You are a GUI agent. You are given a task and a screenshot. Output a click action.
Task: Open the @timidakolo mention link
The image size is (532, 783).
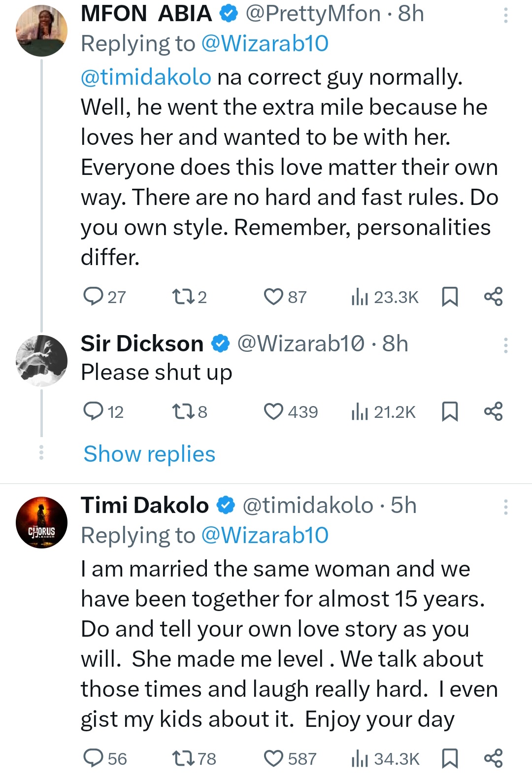tap(146, 77)
